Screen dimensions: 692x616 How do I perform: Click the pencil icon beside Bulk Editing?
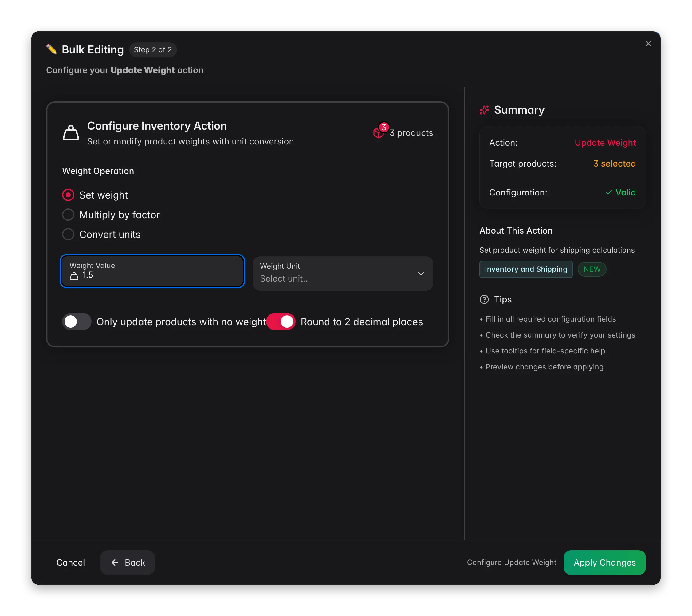click(x=51, y=49)
